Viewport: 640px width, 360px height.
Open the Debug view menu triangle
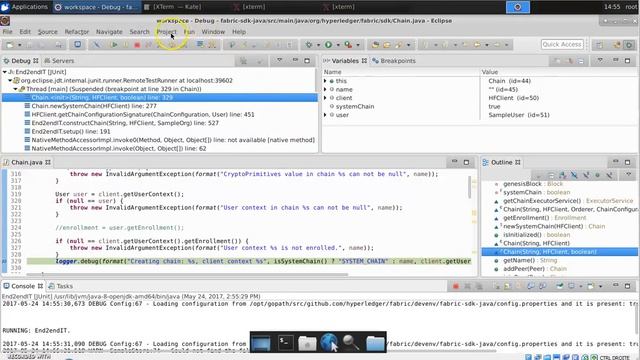[280, 60]
